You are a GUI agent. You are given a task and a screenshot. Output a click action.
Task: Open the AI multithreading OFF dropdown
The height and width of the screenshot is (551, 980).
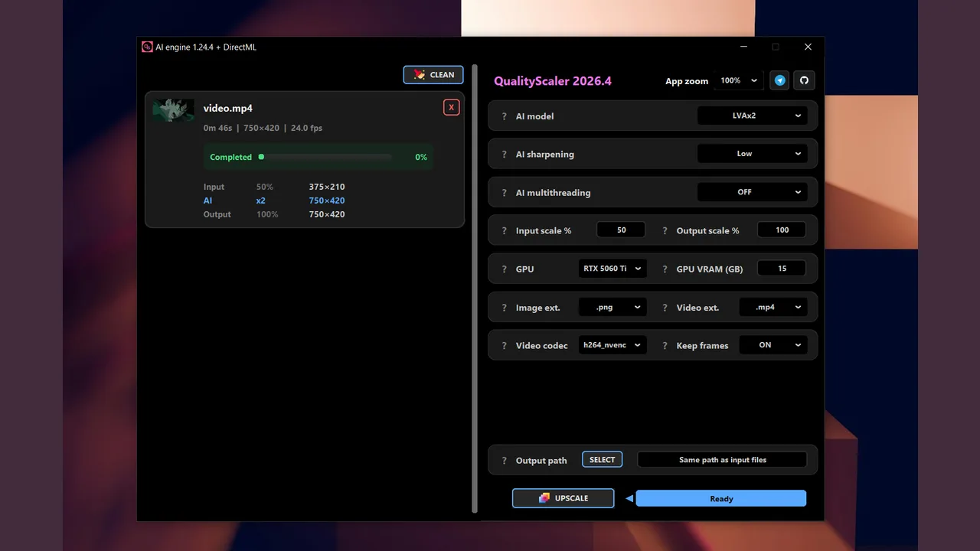[752, 192]
